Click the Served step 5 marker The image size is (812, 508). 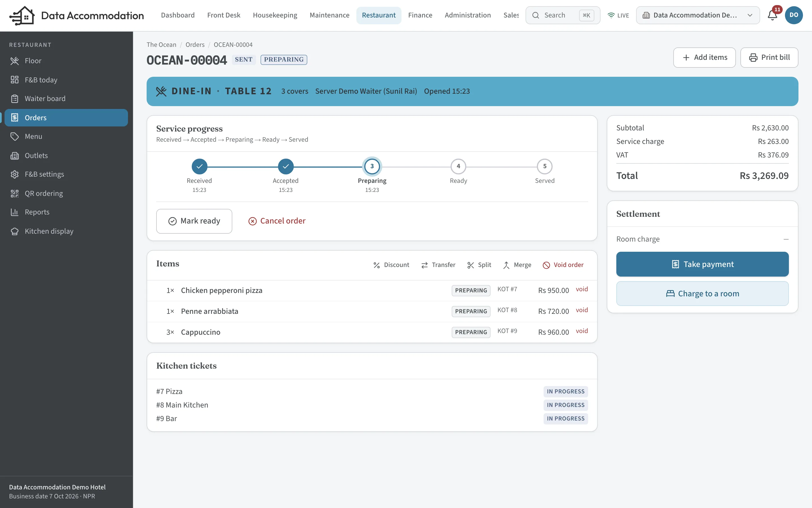tap(545, 166)
